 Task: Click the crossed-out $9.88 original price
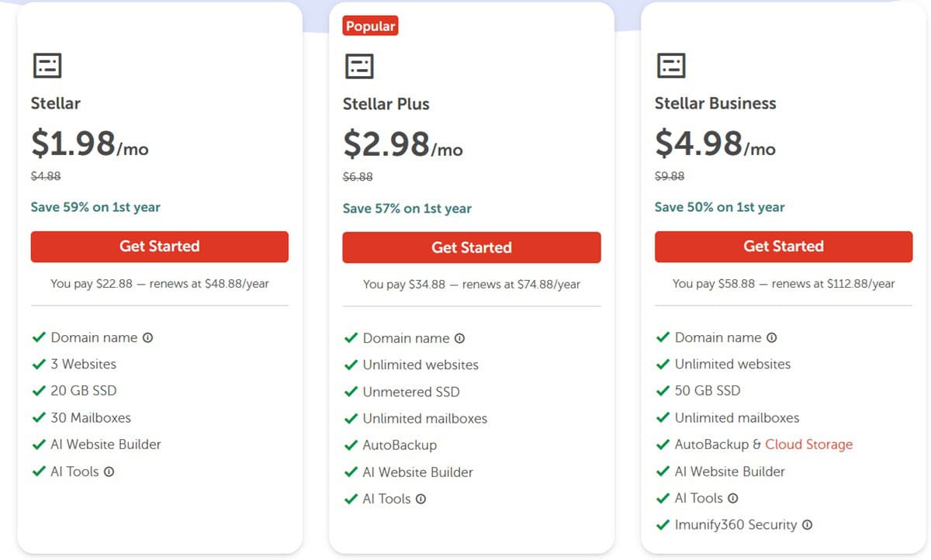(669, 176)
